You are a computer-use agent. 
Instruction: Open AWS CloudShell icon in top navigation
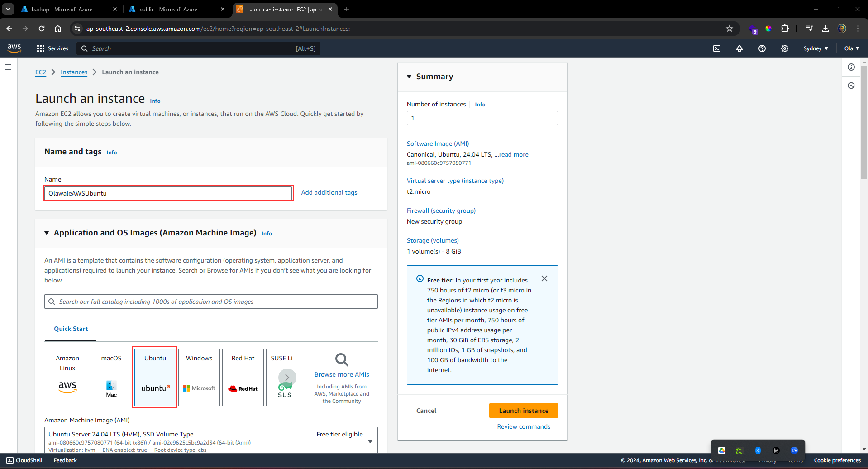click(x=717, y=48)
